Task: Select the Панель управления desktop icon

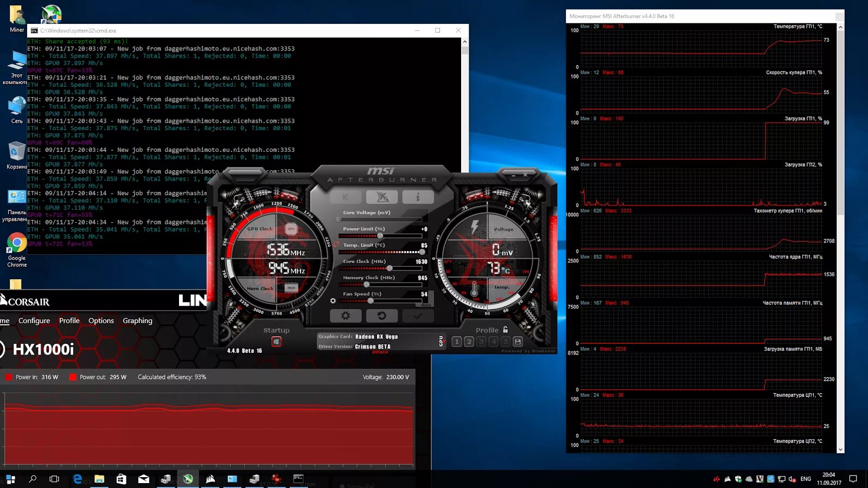Action: pos(16,206)
